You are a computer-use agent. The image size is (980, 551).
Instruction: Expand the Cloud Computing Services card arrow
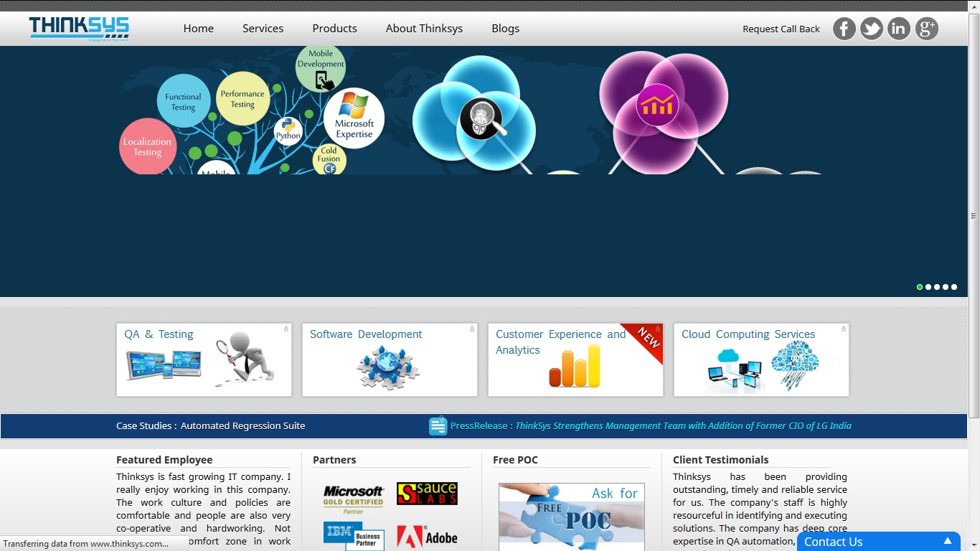click(844, 329)
